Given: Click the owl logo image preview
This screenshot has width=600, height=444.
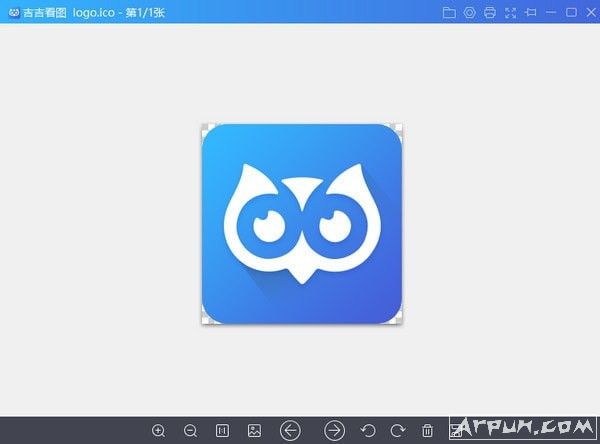Looking at the screenshot, I should point(302,224).
